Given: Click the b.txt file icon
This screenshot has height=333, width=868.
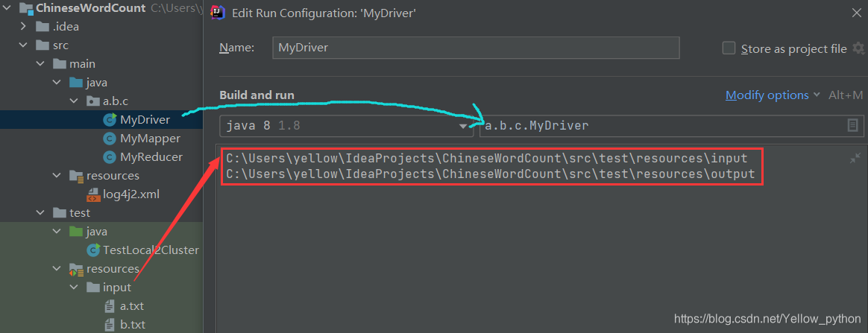Looking at the screenshot, I should tap(110, 325).
